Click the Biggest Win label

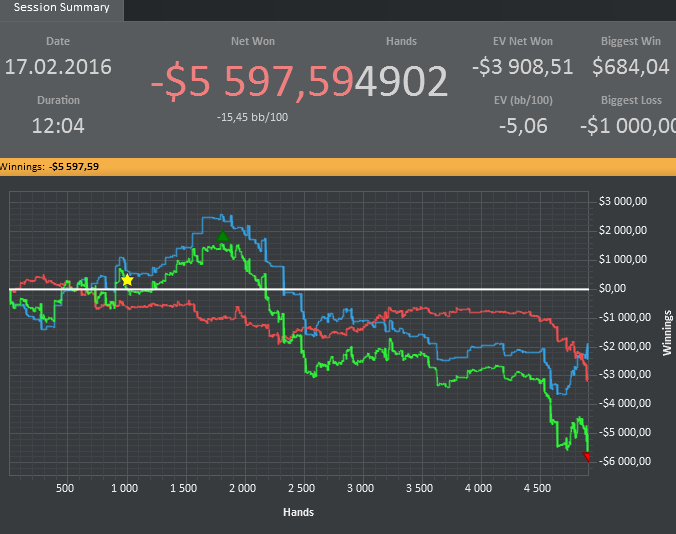click(x=631, y=41)
